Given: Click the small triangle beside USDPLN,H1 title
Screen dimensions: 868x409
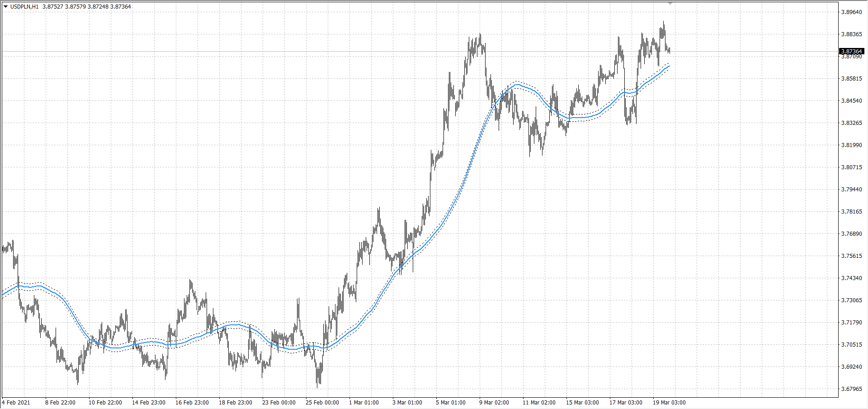Looking at the screenshot, I should point(6,6).
